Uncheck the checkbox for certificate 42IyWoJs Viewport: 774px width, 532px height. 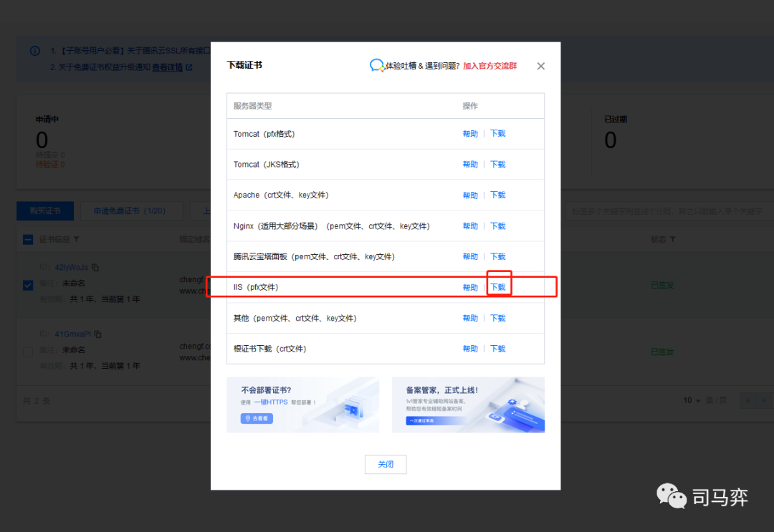(28, 285)
